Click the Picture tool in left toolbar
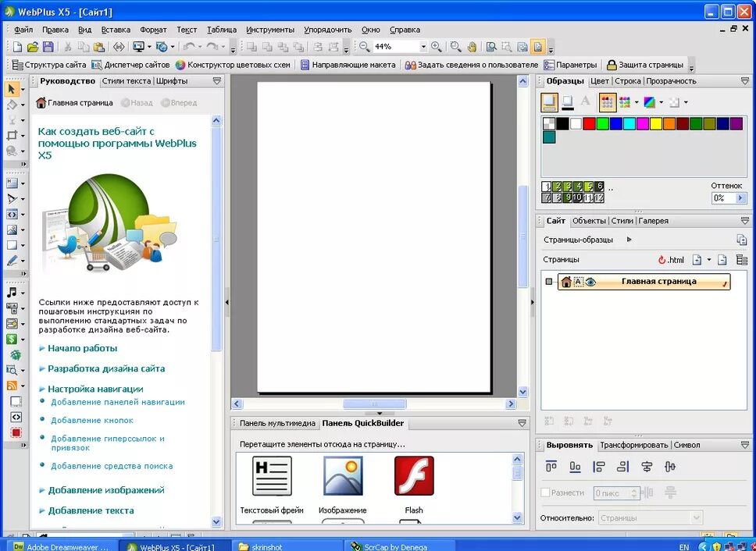Image resolution: width=756 pixels, height=551 pixels. [12, 229]
